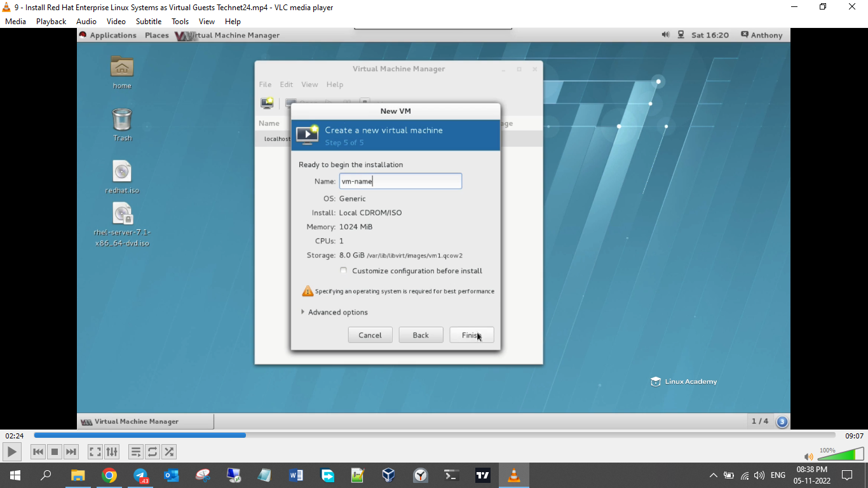Image resolution: width=868 pixels, height=488 pixels.
Task: Click the GNOME volume icon
Action: pos(665,35)
